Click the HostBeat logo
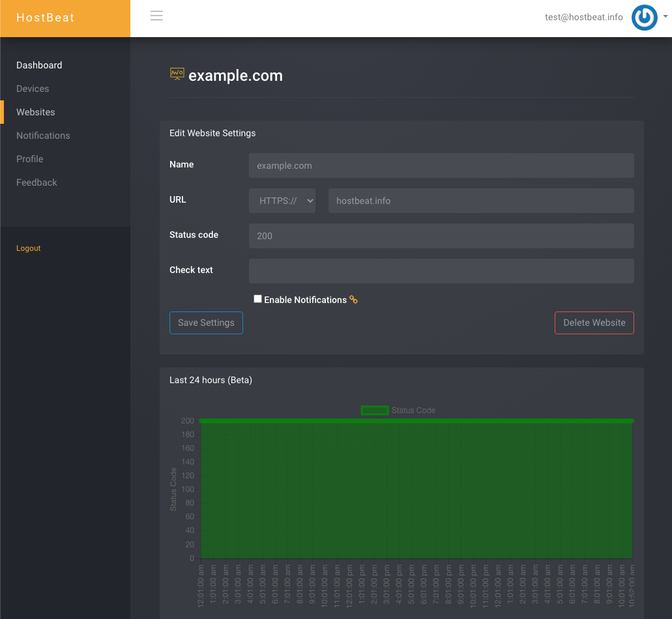This screenshot has height=619, width=672. pos(46,18)
